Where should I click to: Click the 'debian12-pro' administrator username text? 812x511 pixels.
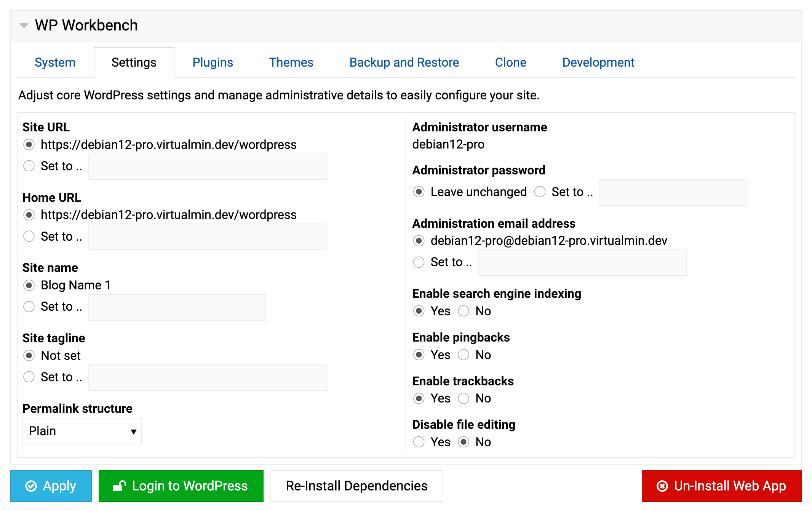tap(448, 144)
